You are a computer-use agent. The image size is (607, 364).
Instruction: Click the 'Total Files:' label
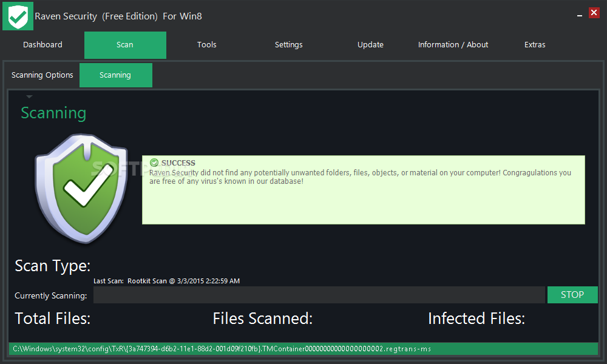(53, 318)
